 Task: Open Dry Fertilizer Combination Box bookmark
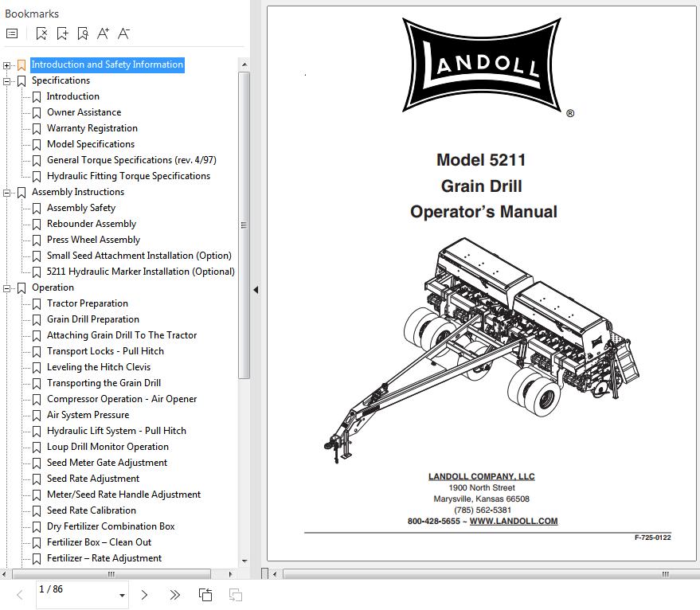point(111,526)
